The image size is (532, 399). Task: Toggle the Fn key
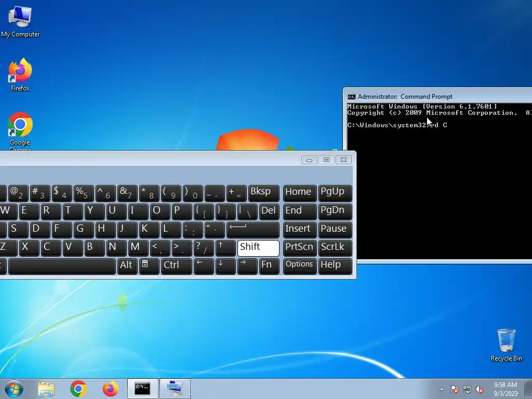click(x=269, y=267)
